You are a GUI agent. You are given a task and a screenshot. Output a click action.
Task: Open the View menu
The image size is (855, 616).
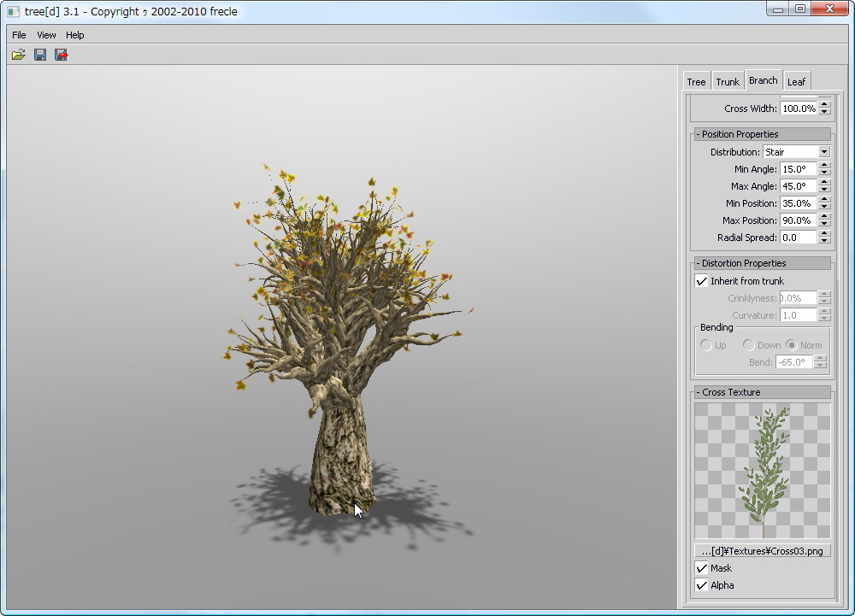pyautogui.click(x=46, y=35)
